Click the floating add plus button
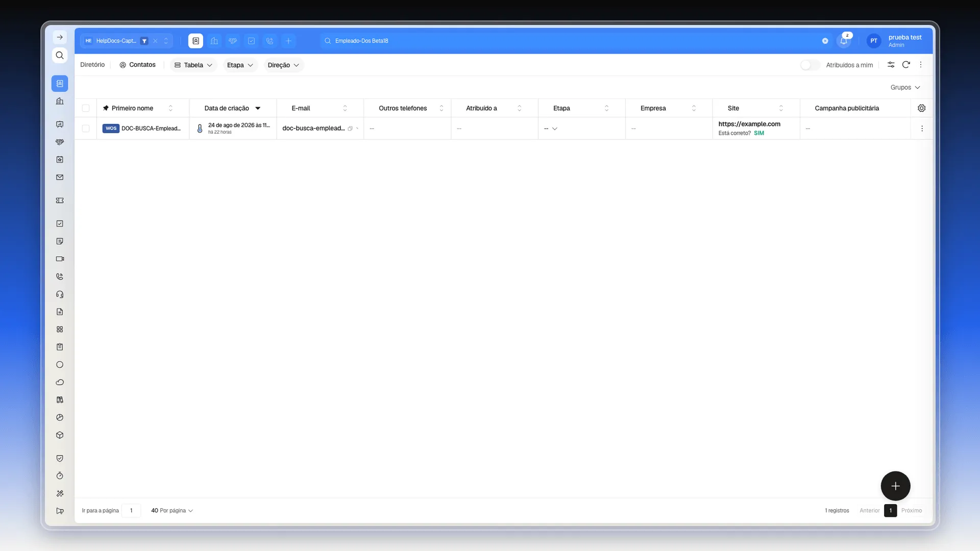This screenshot has width=980, height=551. click(x=895, y=486)
